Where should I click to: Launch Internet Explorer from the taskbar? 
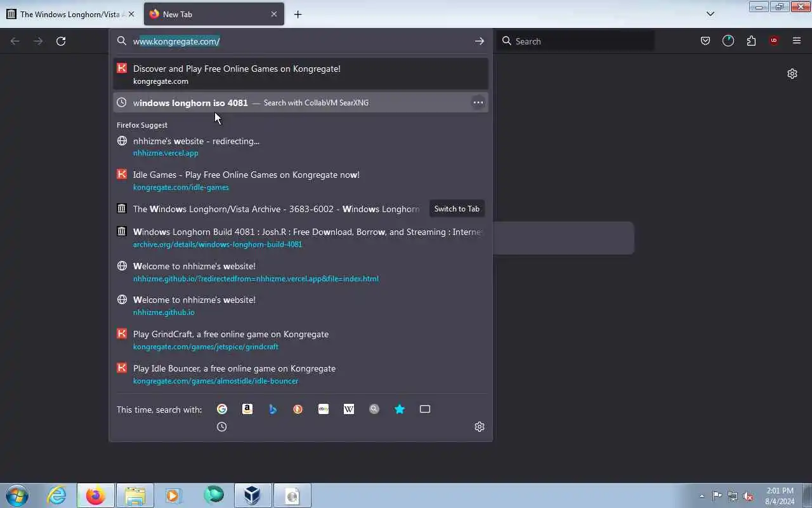pyautogui.click(x=57, y=495)
